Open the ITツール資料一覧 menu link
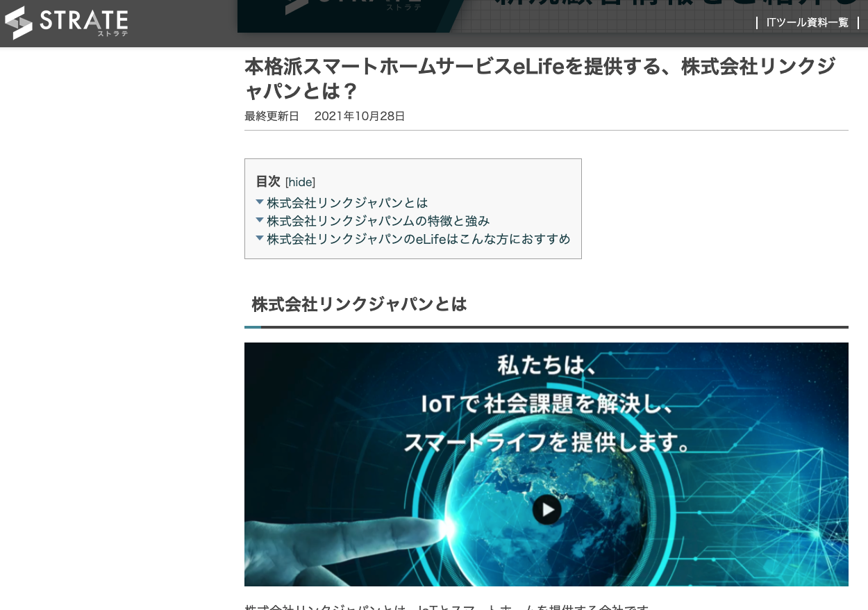The width and height of the screenshot is (868, 610). coord(807,22)
